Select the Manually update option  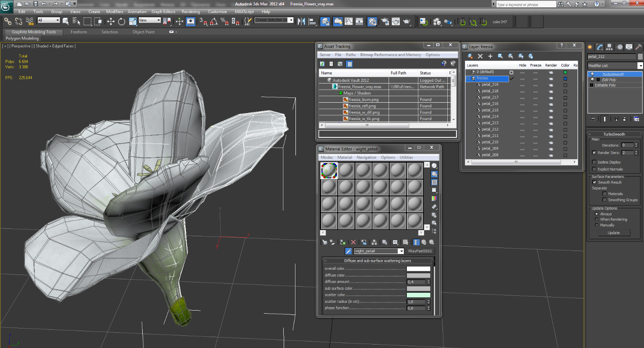(x=597, y=225)
